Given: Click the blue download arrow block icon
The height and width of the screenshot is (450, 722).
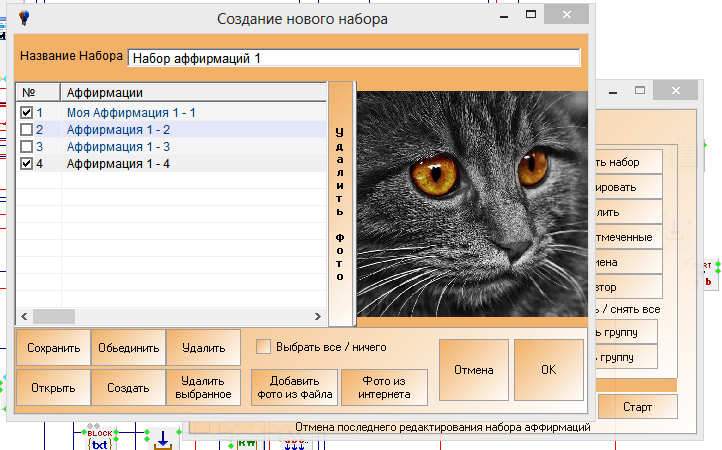Looking at the screenshot, I should point(162,438).
